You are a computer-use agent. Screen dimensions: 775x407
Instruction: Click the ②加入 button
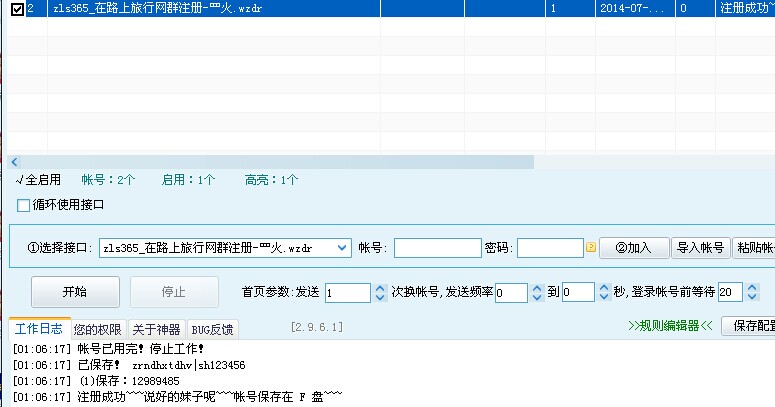pyautogui.click(x=634, y=248)
